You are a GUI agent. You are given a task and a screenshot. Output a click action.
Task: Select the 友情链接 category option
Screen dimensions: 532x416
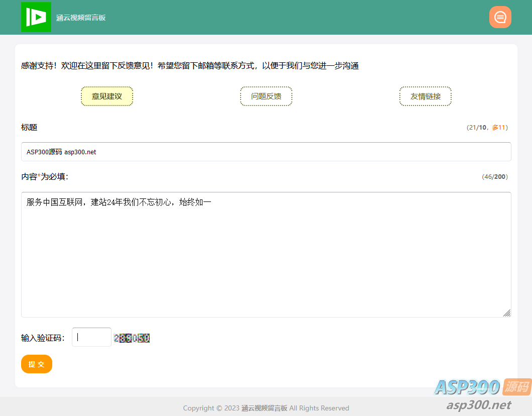[425, 96]
